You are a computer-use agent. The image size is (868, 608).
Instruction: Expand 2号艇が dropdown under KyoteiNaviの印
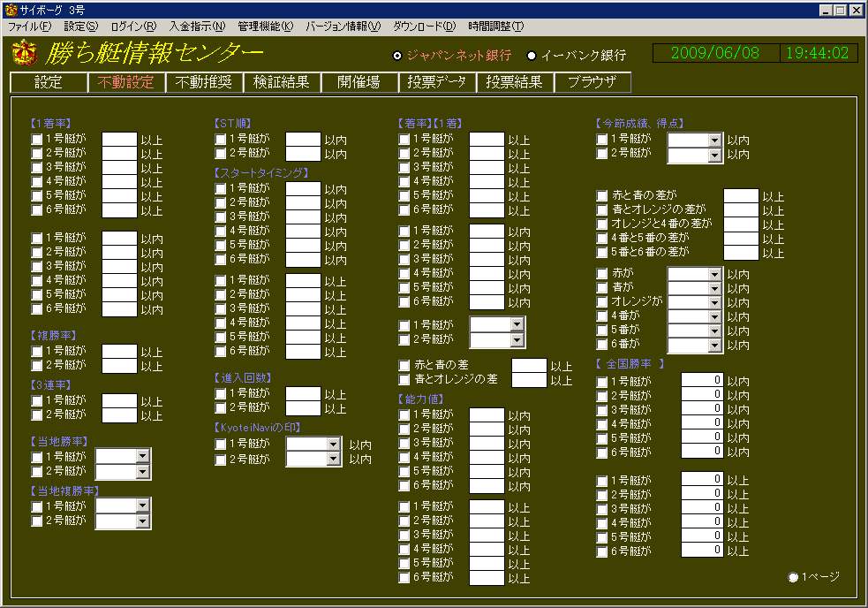(x=333, y=459)
